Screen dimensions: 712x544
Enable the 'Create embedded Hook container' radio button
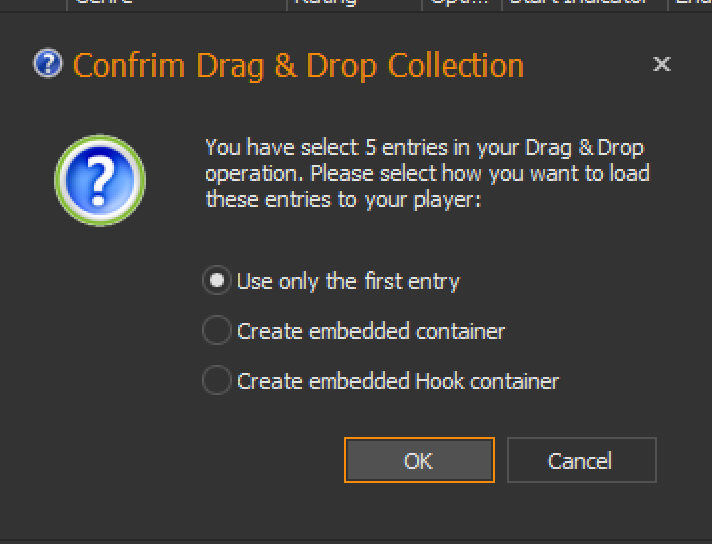pyautogui.click(x=216, y=381)
